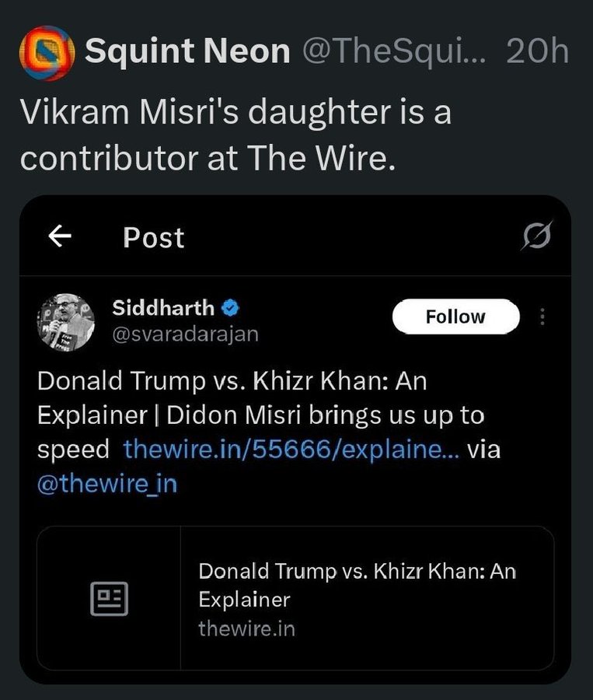Click the @thewire_in mention
The height and width of the screenshot is (700, 593).
pos(107,484)
